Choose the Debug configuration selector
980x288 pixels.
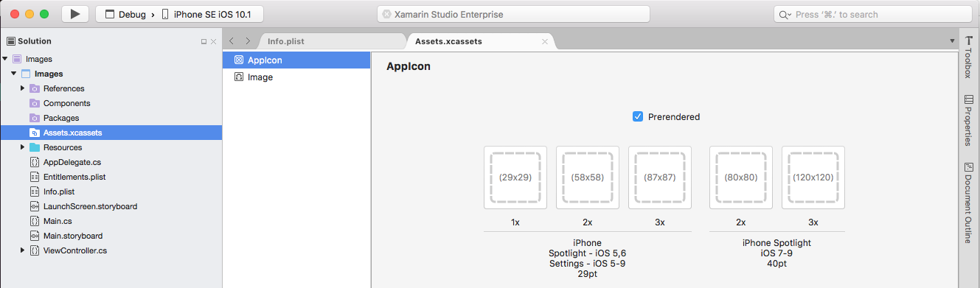126,14
